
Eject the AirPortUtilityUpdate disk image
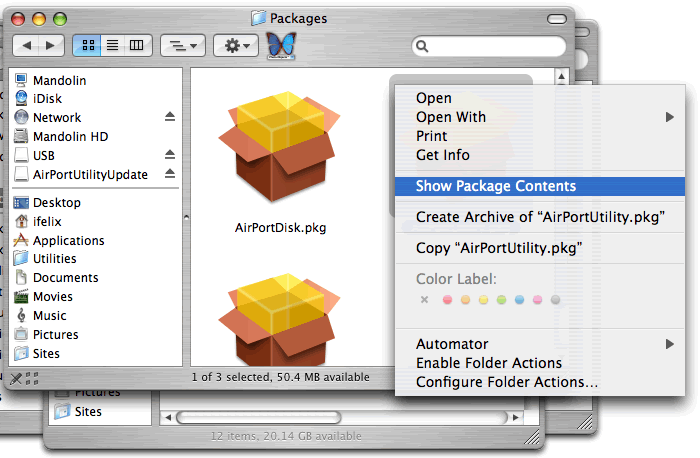170,174
